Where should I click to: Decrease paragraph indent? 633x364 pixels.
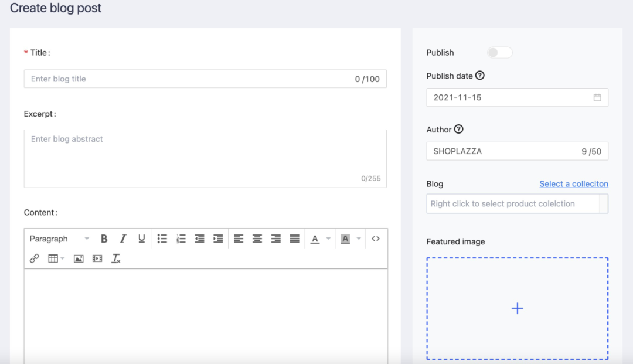click(199, 239)
